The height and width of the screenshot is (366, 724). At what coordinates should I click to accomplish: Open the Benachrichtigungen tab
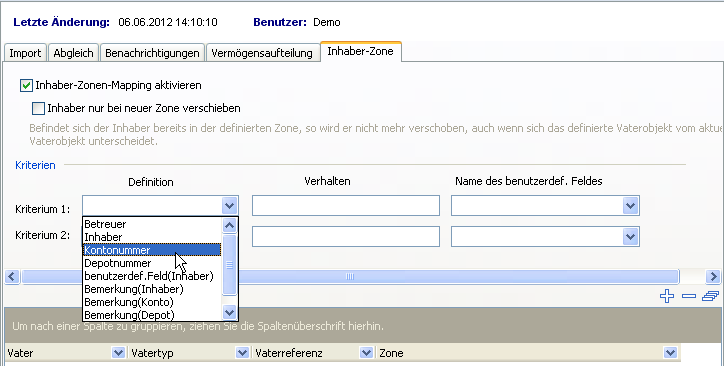pyautogui.click(x=152, y=53)
